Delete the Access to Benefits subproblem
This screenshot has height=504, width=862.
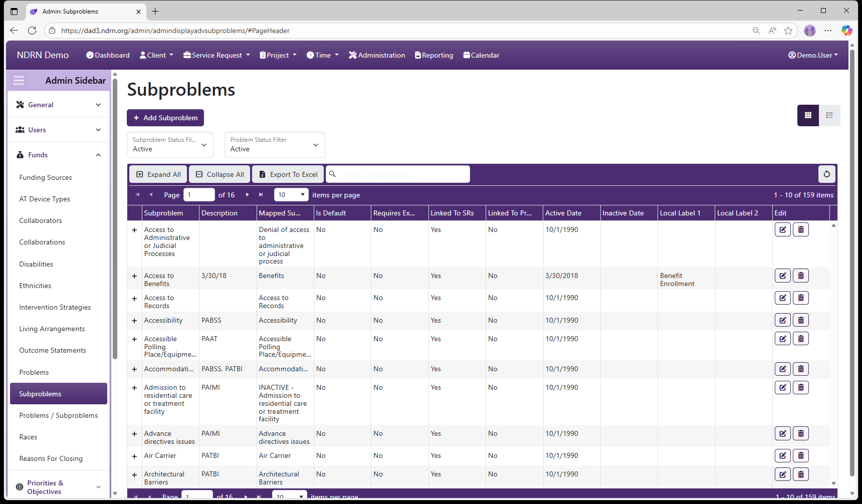(x=800, y=276)
